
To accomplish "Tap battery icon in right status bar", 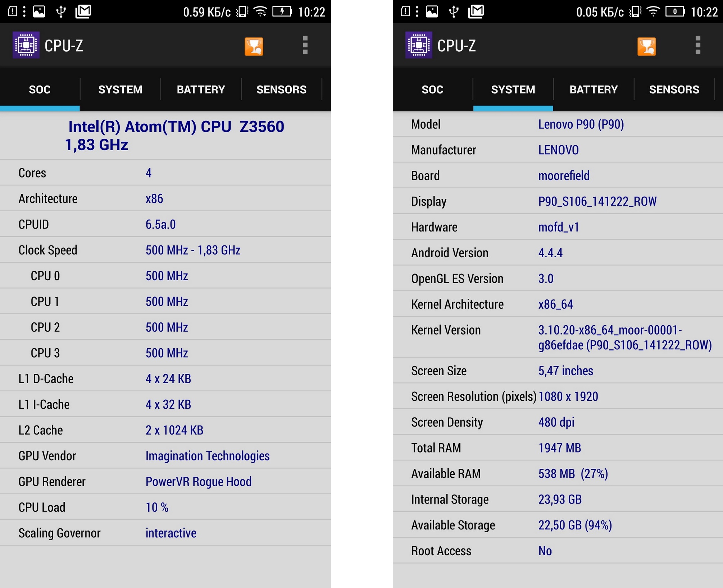I will [x=675, y=12].
